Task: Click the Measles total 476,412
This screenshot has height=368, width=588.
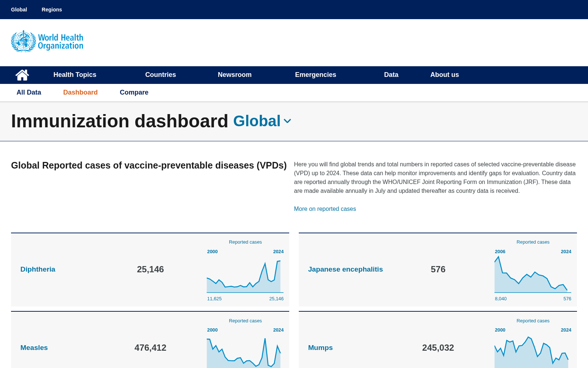Action: click(x=150, y=348)
